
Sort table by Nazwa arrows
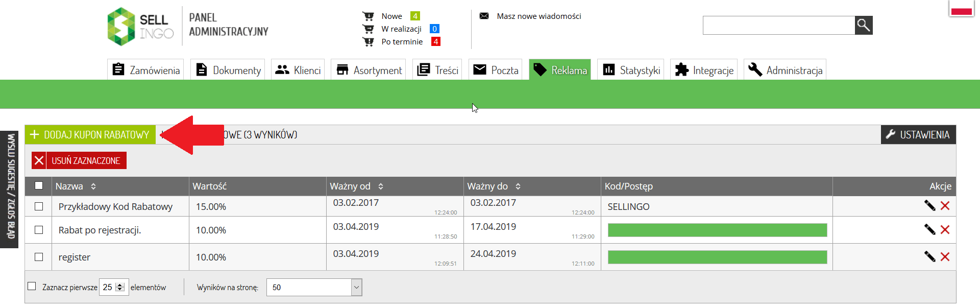[x=93, y=186]
